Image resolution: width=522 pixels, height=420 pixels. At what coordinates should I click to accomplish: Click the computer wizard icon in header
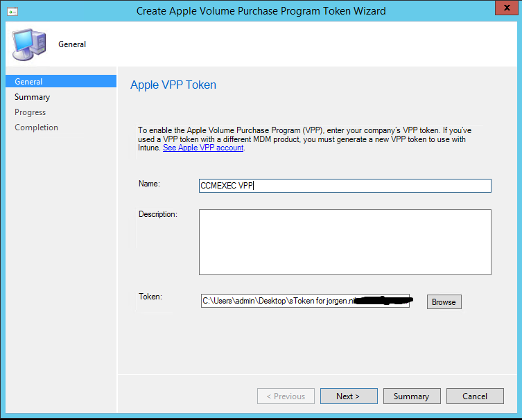29,44
